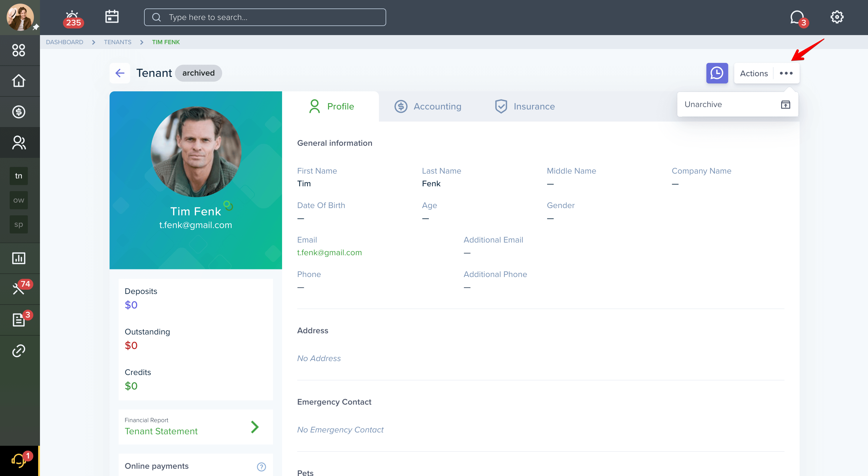Open the history clock button
The image size is (868, 476).
[717, 73]
